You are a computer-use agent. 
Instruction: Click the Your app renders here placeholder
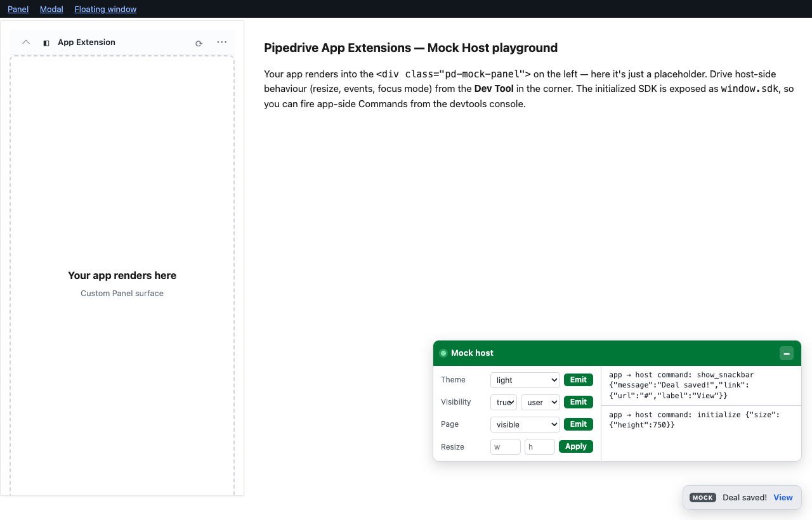pyautogui.click(x=122, y=275)
